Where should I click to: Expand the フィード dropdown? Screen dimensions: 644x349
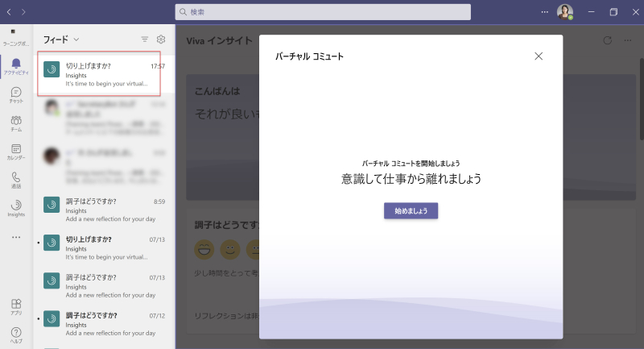(x=61, y=39)
